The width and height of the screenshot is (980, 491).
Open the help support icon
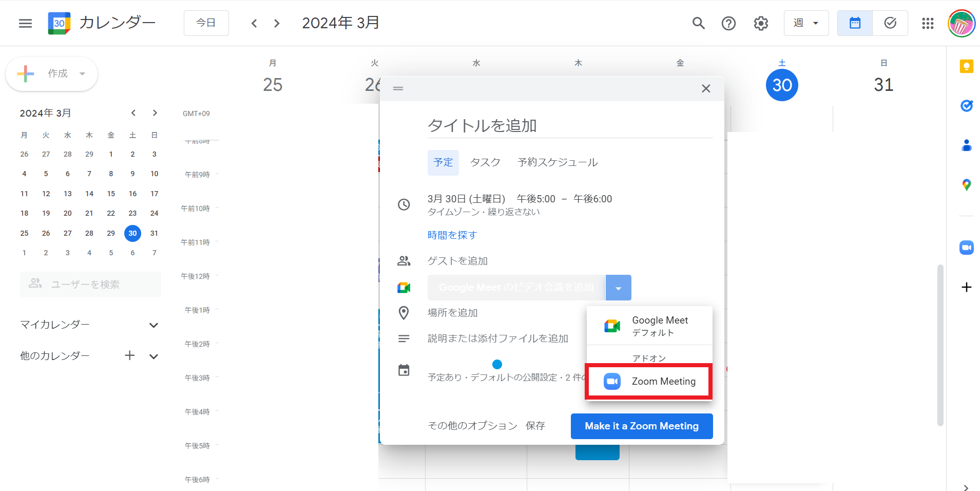[x=728, y=23]
